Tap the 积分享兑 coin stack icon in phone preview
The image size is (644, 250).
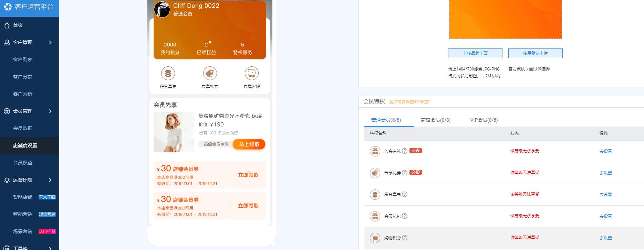click(168, 73)
